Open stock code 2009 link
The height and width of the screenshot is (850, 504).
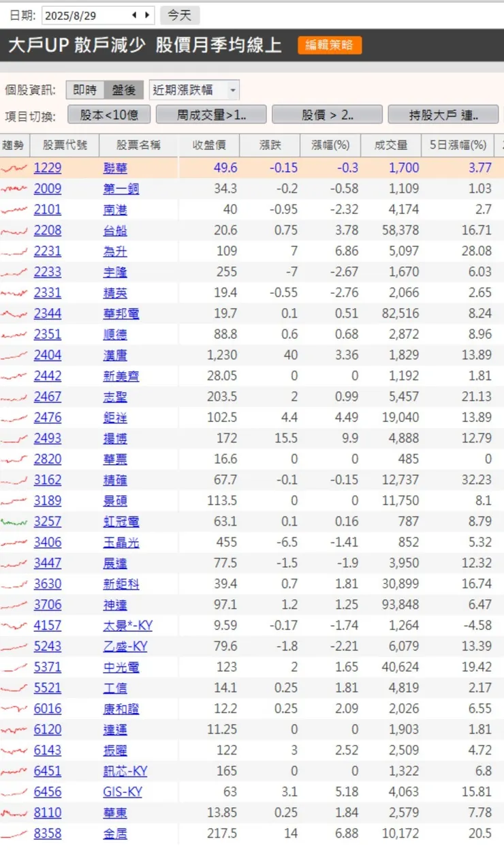tap(48, 189)
